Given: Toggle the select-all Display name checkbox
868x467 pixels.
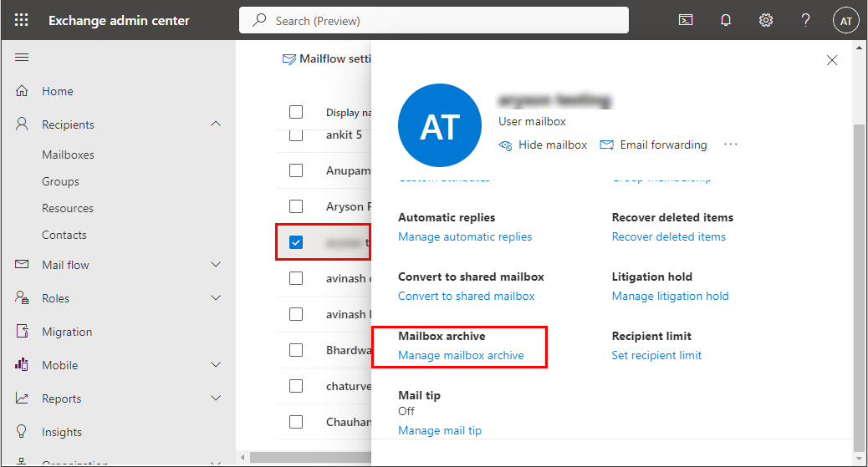Looking at the screenshot, I should [x=296, y=112].
